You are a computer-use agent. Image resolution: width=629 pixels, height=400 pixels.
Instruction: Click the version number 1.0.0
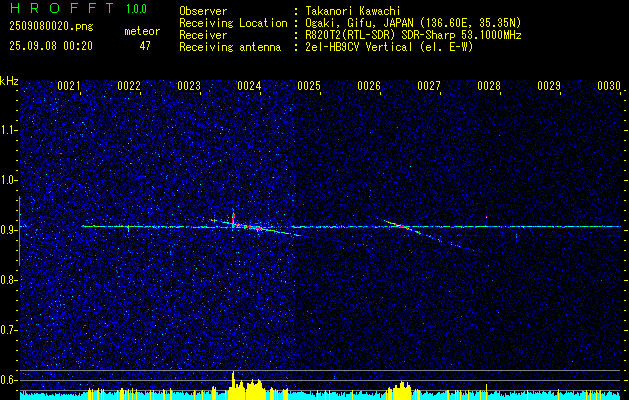pyautogui.click(x=136, y=9)
